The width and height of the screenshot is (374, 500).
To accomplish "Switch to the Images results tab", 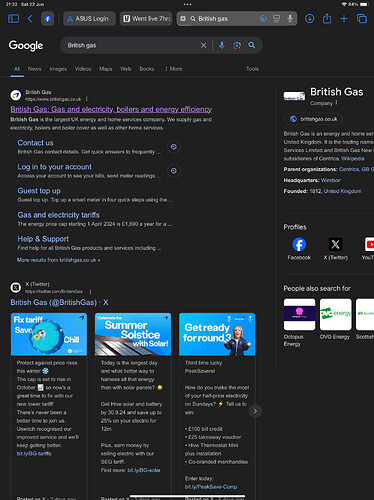I will point(58,69).
